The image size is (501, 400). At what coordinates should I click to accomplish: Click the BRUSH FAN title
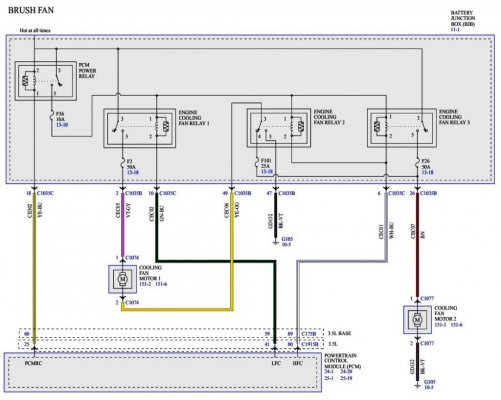pos(31,10)
